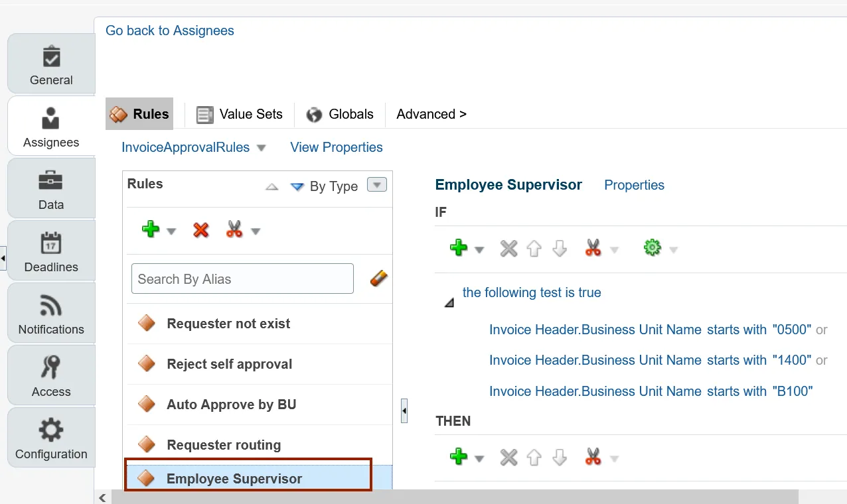The width and height of the screenshot is (847, 504).
Task: Click the green gear icon in IF toolbar
Action: coord(653,248)
